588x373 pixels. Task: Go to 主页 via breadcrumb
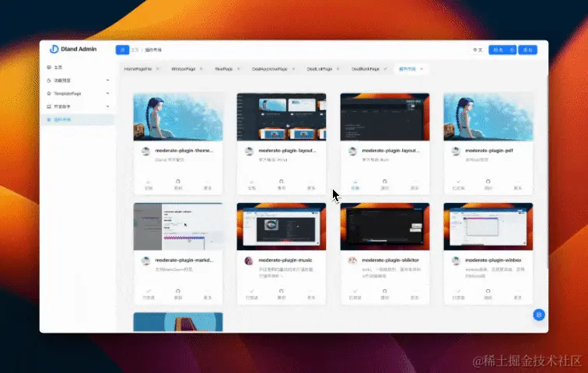(135, 50)
